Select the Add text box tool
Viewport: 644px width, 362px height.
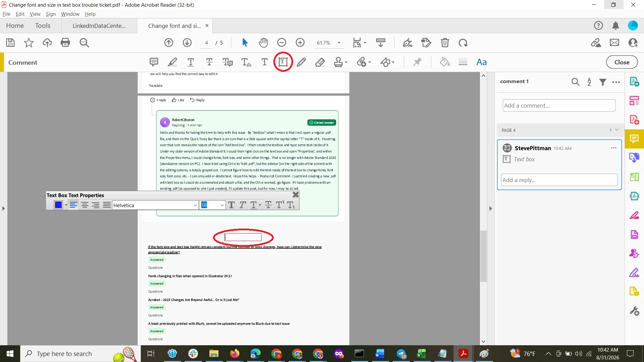tap(283, 62)
